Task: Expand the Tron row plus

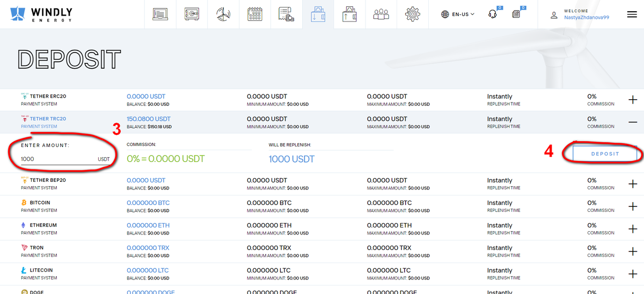Action: click(633, 252)
